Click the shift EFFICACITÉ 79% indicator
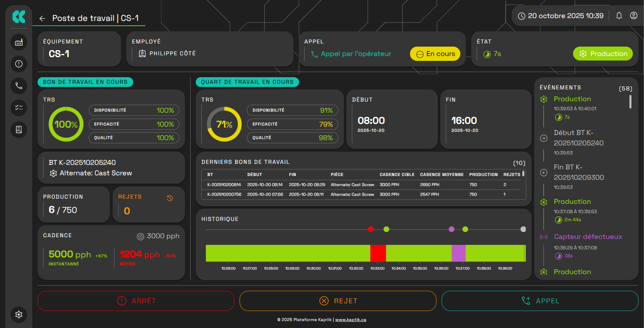Viewport: 644px width, 328px height. (x=292, y=124)
